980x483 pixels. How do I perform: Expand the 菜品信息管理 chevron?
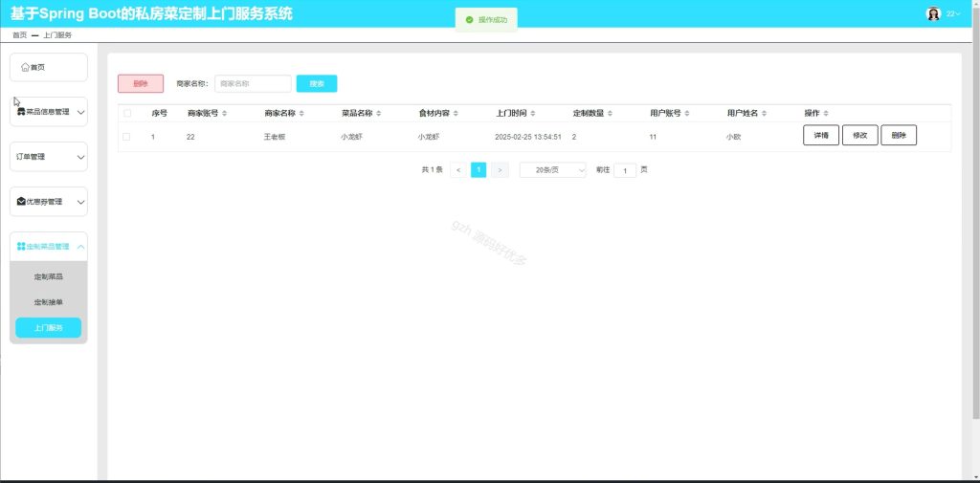(x=80, y=113)
